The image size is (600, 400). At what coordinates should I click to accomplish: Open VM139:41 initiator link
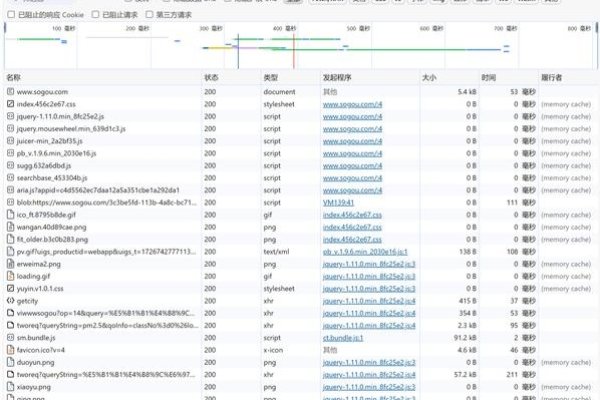[x=338, y=202]
